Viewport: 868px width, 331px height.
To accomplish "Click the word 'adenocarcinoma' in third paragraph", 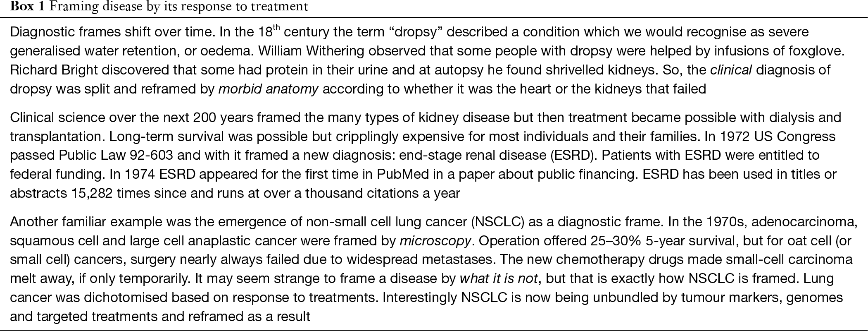I will click(804, 222).
